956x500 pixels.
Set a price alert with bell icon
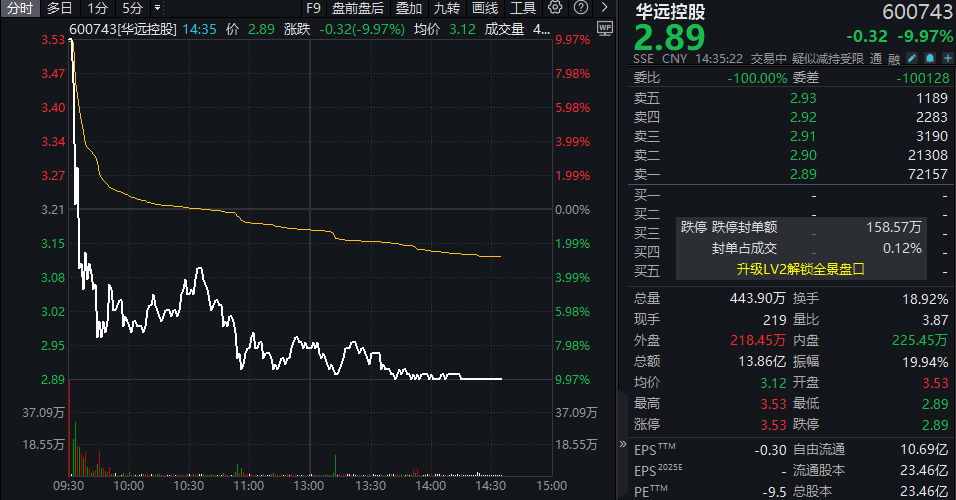929,58
